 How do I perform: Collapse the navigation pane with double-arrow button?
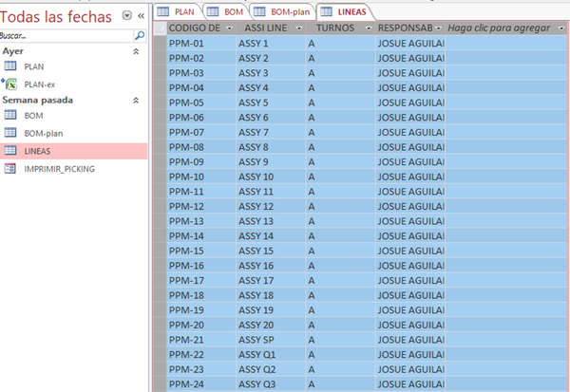(142, 16)
